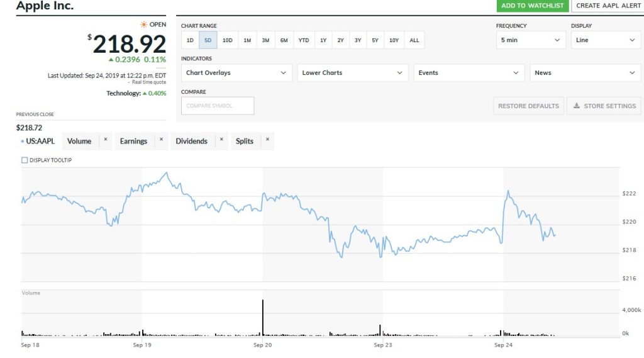644x358 pixels.
Task: Enable the Display Tooltip checkbox
Action: [x=25, y=160]
